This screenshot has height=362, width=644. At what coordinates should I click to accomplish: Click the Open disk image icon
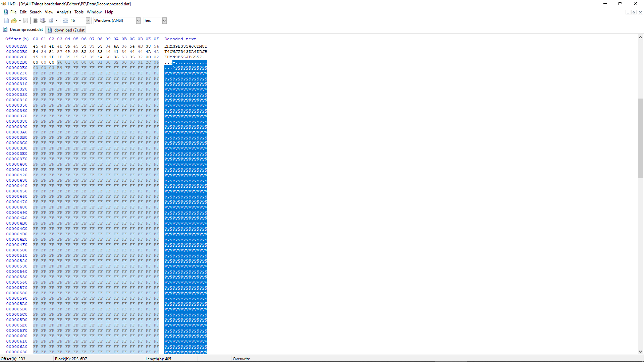[51, 20]
